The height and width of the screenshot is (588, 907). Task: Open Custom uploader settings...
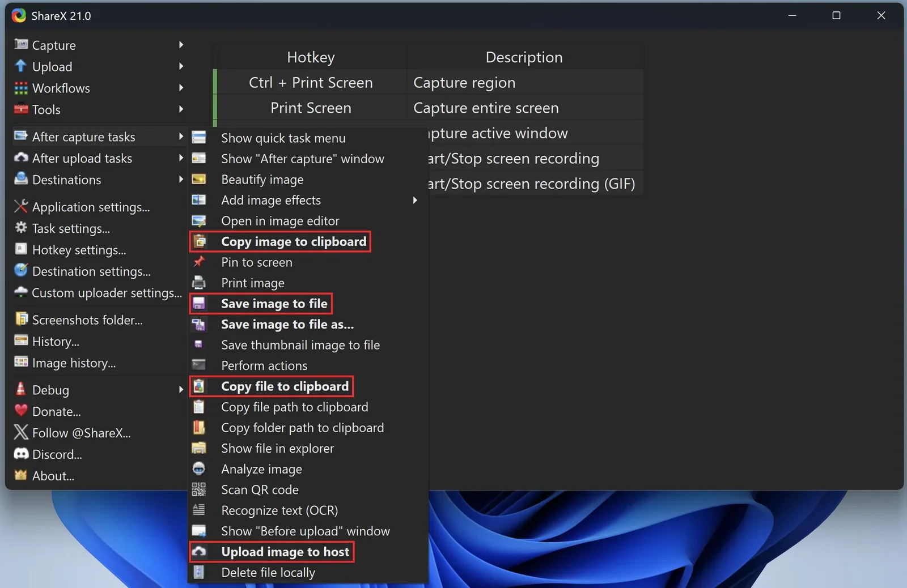(x=100, y=292)
